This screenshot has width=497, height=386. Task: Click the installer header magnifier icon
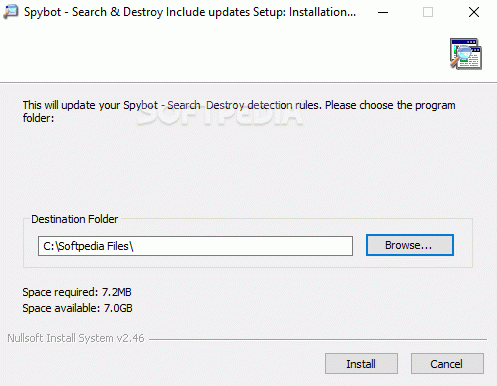point(466,54)
